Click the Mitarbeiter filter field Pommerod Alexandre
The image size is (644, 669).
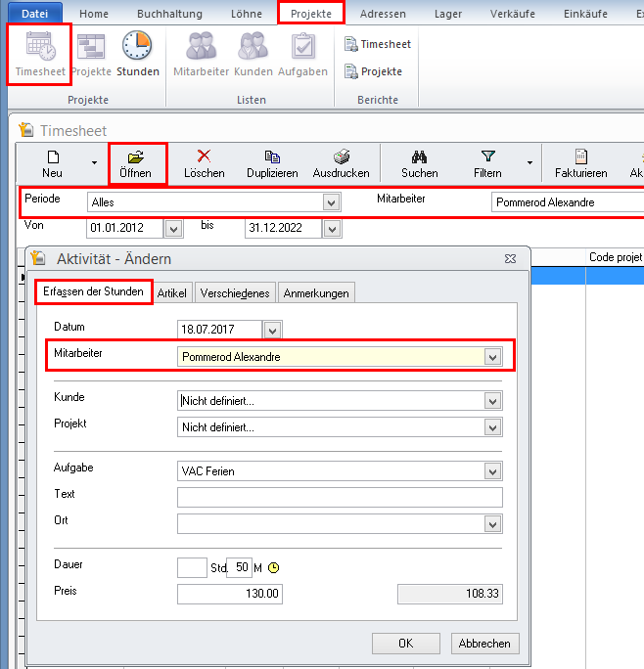(568, 202)
